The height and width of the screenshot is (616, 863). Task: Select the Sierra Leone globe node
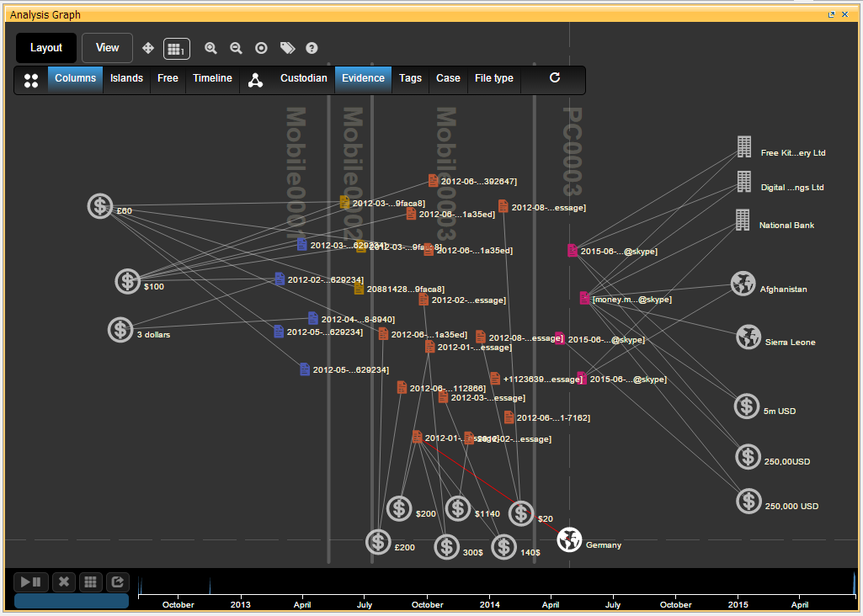748,337
